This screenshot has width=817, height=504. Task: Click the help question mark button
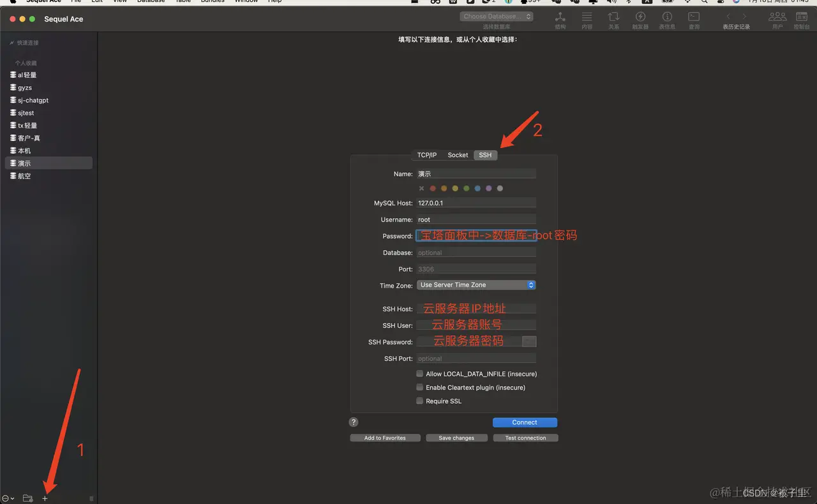click(x=354, y=422)
